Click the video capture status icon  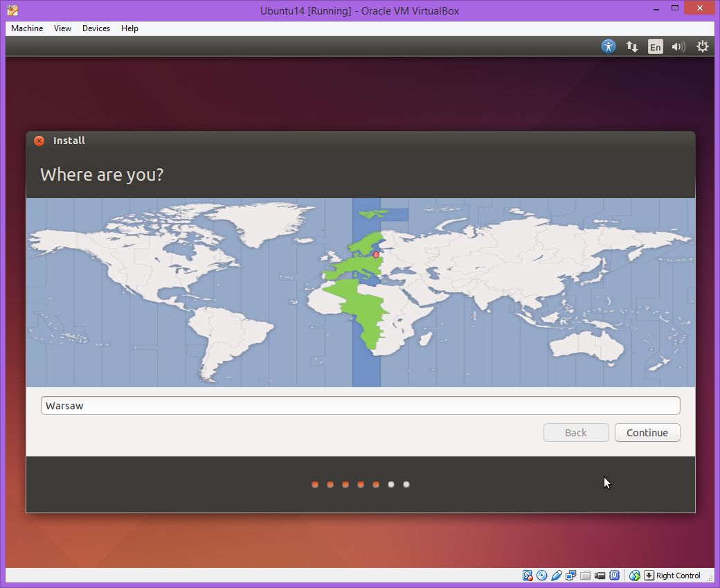pos(600,576)
